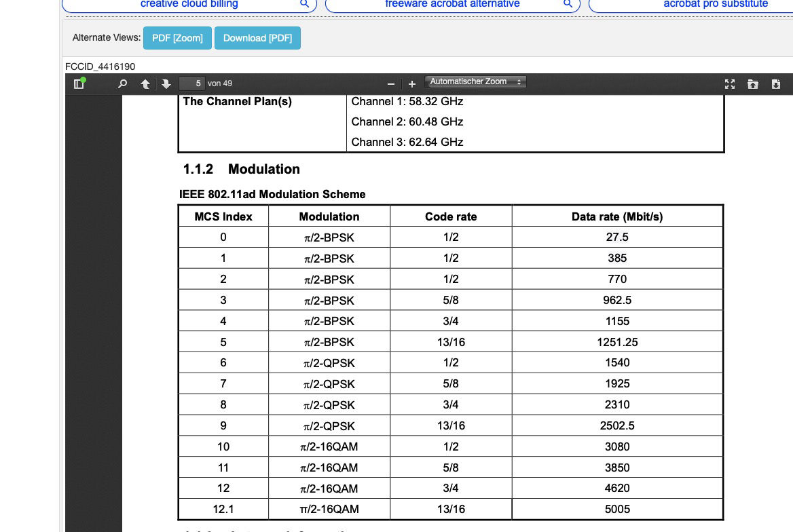
Task: Click the data rate cell '27.5'
Action: pos(617,237)
